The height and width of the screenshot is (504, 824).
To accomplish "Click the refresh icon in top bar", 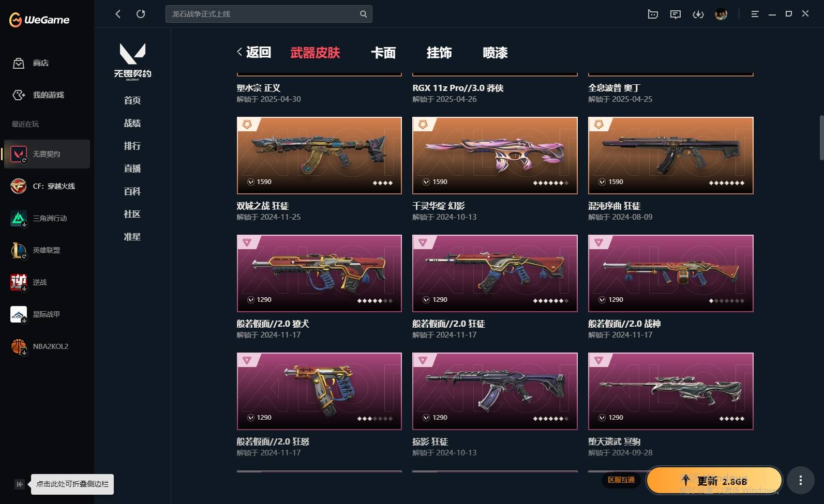I will click(x=141, y=14).
